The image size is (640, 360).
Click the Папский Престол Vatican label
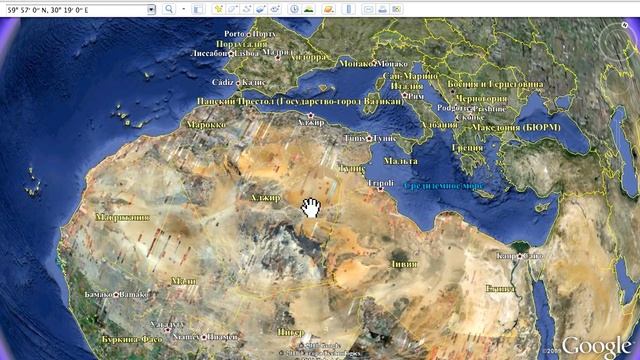tap(300, 101)
